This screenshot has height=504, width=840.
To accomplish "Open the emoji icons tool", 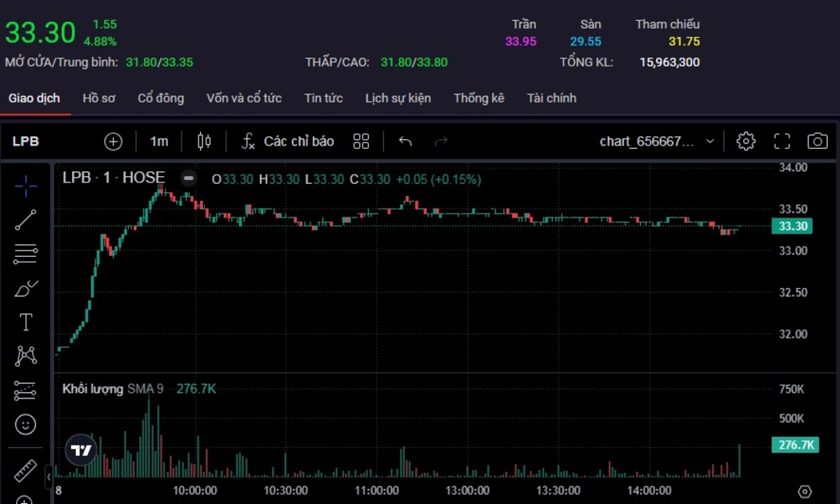I will pos(26,424).
